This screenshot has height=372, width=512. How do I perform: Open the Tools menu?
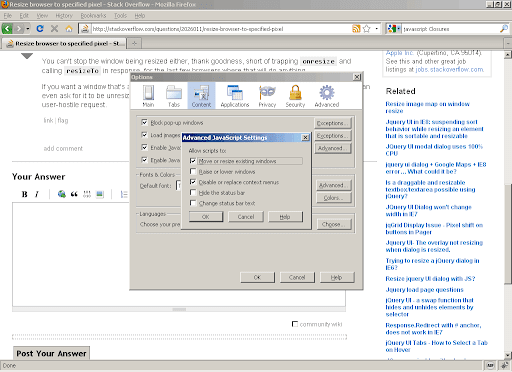[120, 16]
